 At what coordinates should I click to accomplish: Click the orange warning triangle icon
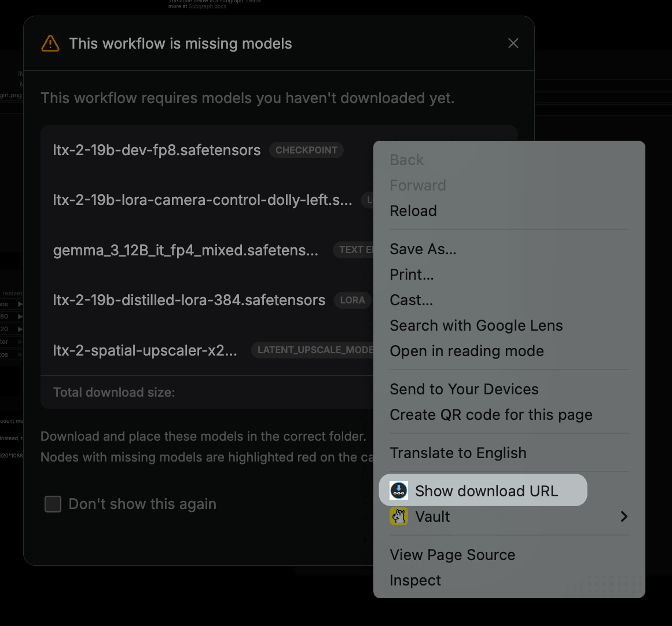[x=50, y=43]
